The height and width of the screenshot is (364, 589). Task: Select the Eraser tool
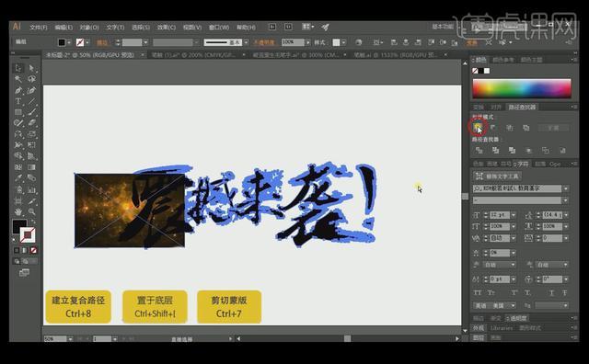pos(31,123)
